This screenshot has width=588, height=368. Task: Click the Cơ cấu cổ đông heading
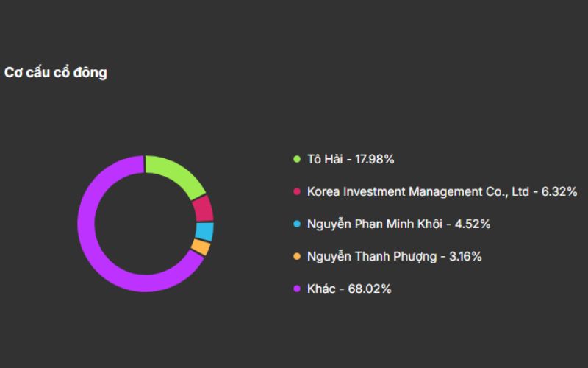pyautogui.click(x=56, y=73)
